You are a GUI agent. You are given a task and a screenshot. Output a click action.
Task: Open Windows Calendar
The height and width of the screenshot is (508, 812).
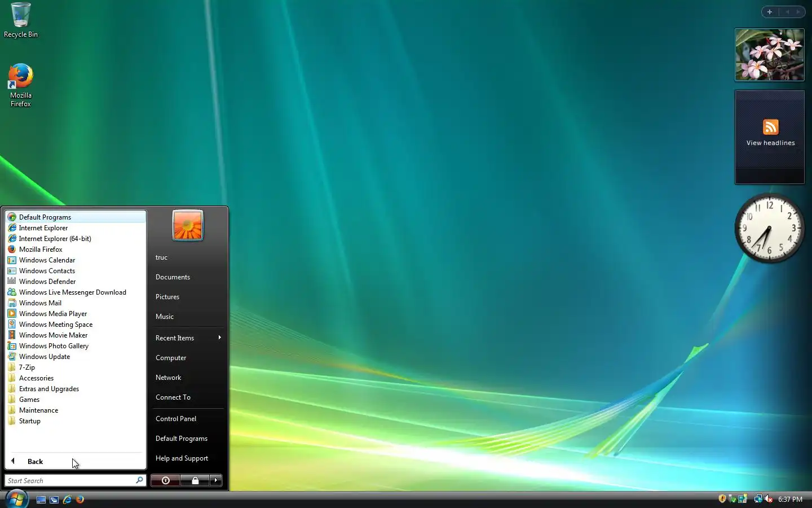76,260
